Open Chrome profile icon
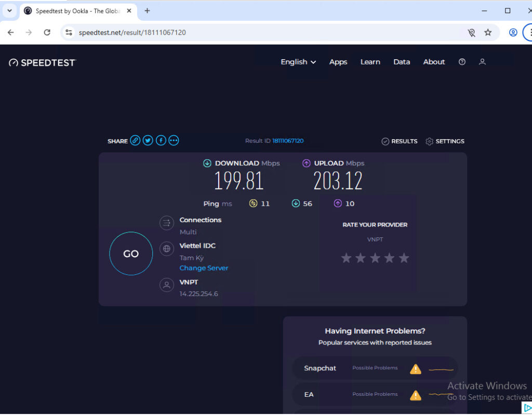The height and width of the screenshot is (415, 532). coord(513,33)
